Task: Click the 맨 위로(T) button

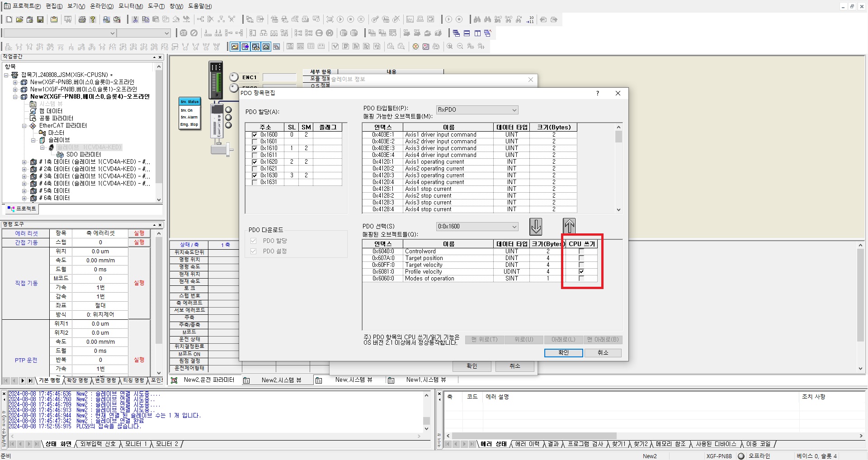Action: [484, 340]
